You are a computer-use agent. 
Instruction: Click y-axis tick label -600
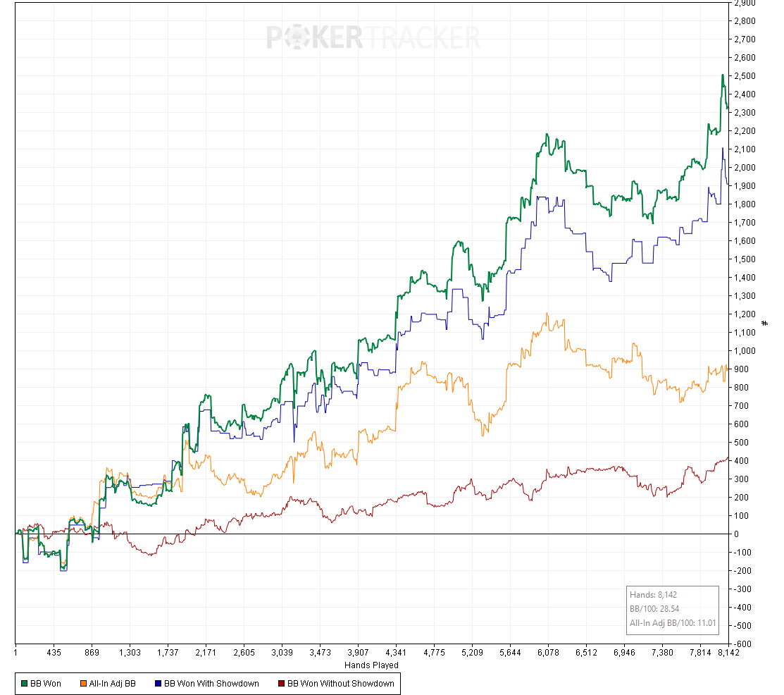point(743,644)
